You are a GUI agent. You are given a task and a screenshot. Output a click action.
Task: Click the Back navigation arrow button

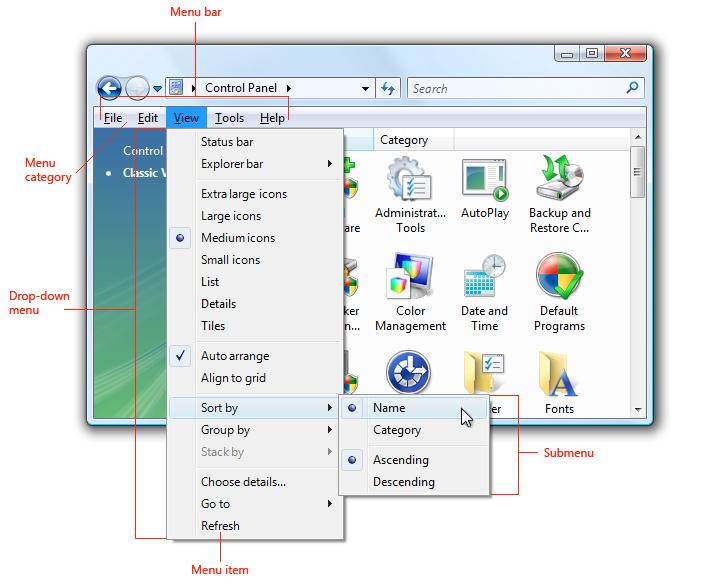pyautogui.click(x=109, y=89)
